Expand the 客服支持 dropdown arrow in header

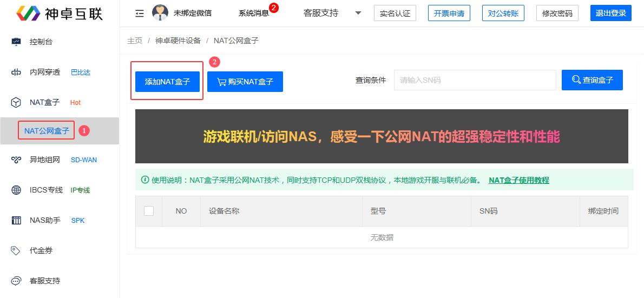358,13
